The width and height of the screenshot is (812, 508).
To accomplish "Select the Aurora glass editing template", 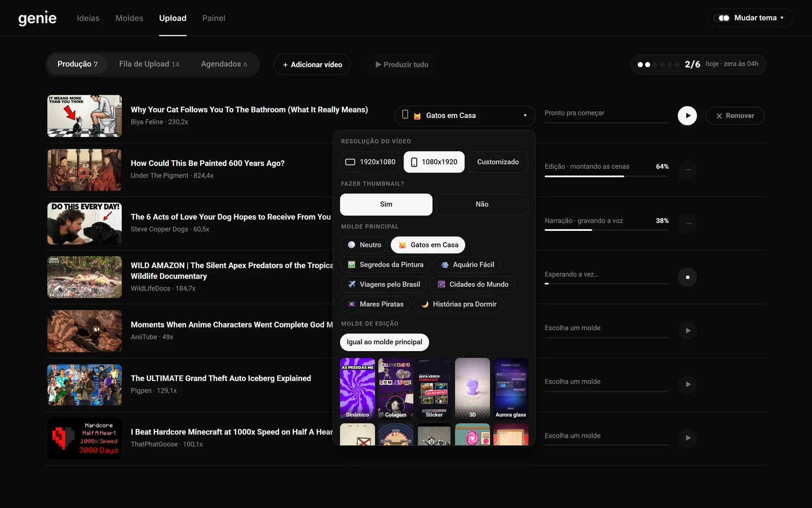I will coord(511,389).
